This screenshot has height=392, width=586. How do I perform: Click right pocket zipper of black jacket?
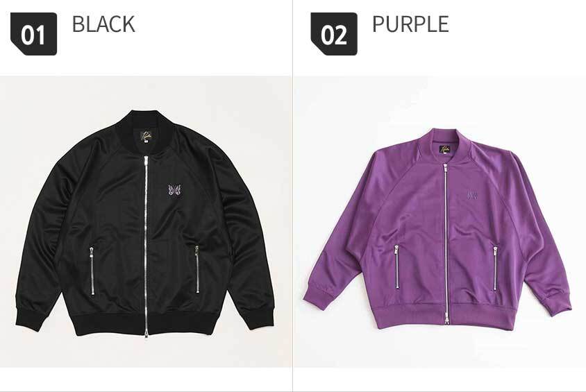pos(197,269)
